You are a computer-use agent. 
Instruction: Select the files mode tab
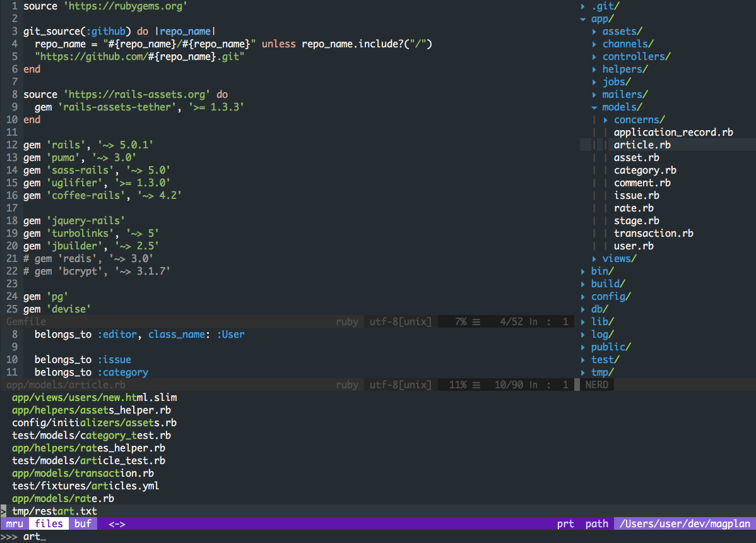click(x=49, y=523)
